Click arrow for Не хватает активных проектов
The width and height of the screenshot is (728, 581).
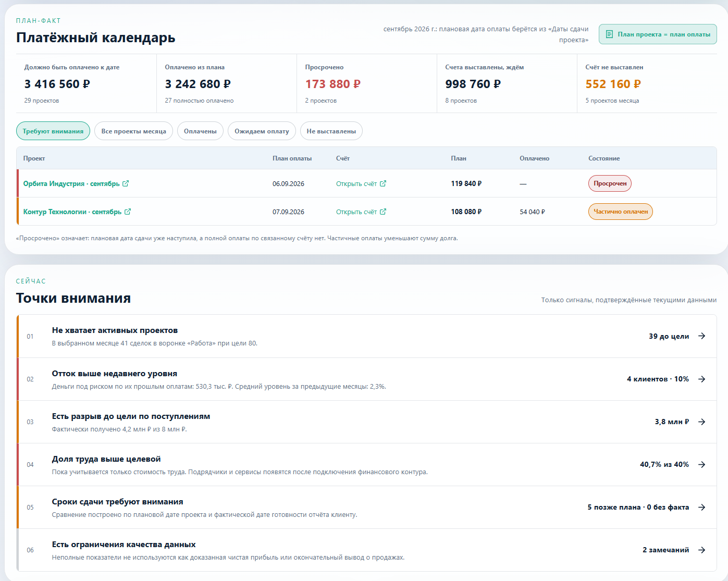coord(702,336)
